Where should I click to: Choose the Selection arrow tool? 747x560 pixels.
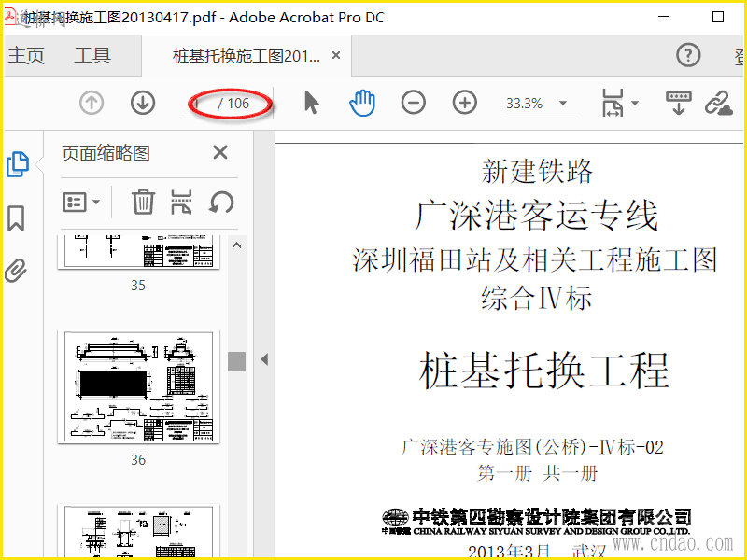[312, 103]
